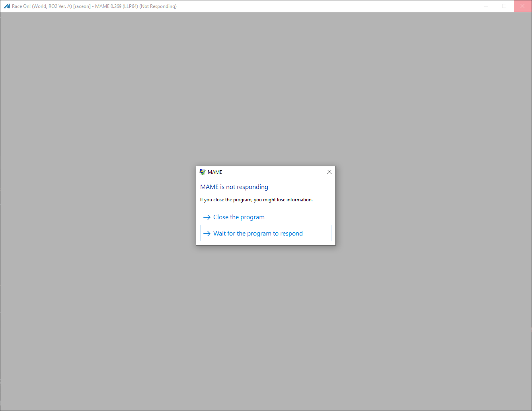Click the "[raceon]" text in the title bar
Image resolution: width=532 pixels, height=411 pixels.
82,6
